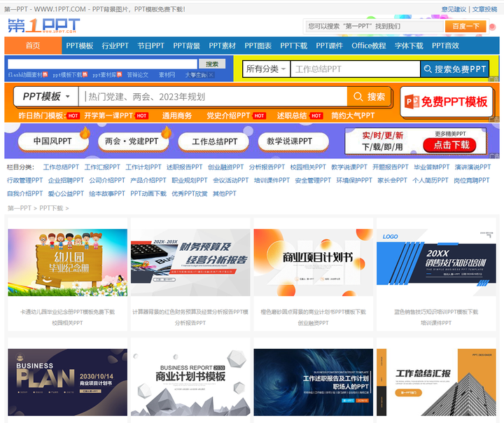Open 卡通幼儿园毕业纪念册PPT模板免费下载 title link
The image size is (504, 423).
67,312
